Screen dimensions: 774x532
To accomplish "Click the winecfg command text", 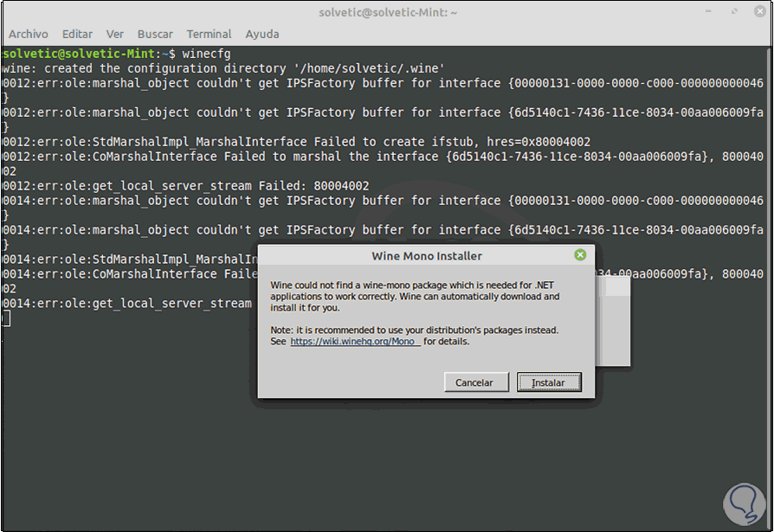I will click(x=206, y=54).
